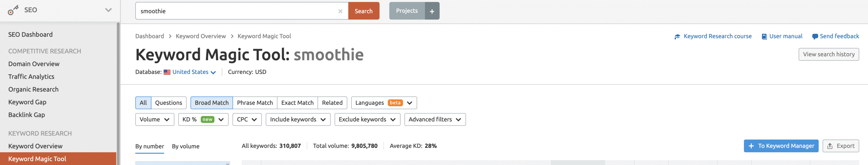Image resolution: width=868 pixels, height=165 pixels.
Task: Open the United States database dropdown
Action: (x=194, y=72)
